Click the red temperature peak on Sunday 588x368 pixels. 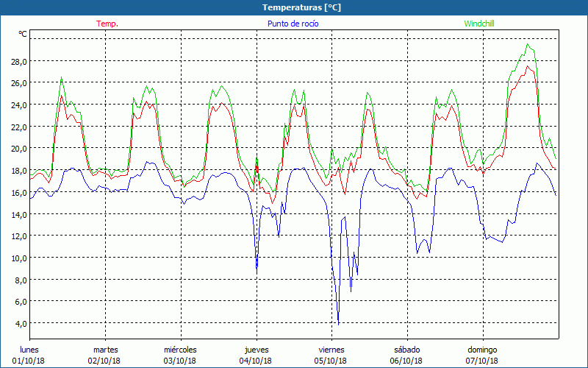[x=528, y=66]
